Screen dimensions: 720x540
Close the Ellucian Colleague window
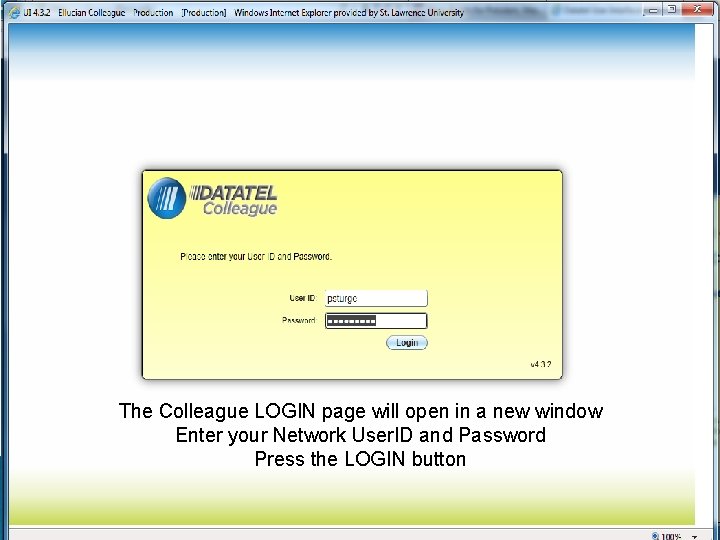(697, 9)
